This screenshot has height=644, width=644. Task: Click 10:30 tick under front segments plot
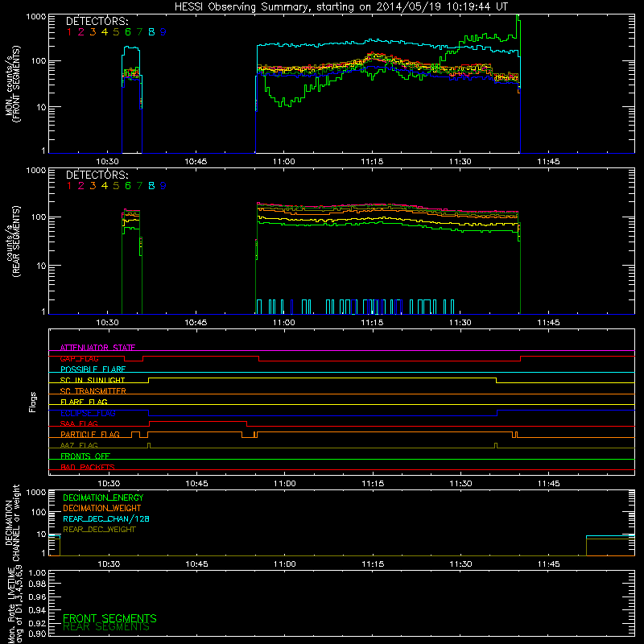(108, 162)
